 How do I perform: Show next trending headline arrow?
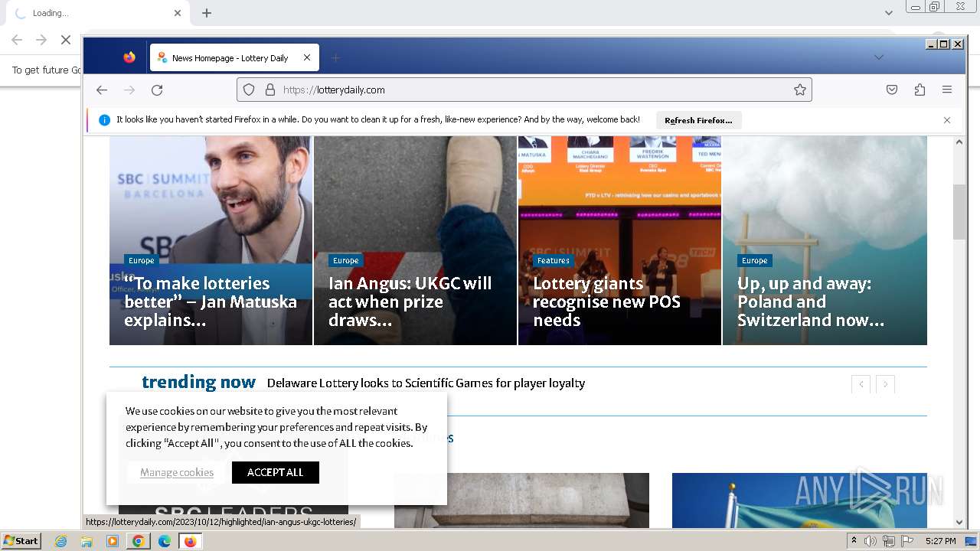(886, 384)
